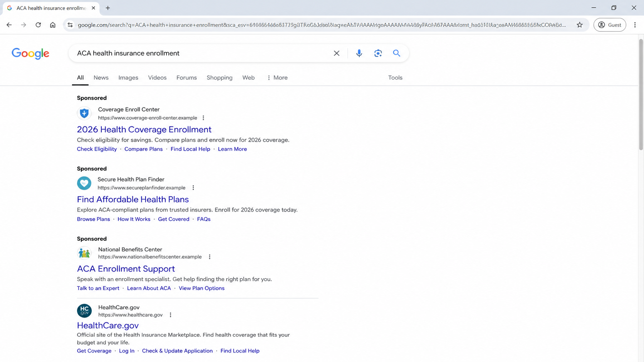
Task: Open ACA Enrollment Support ad
Action: [126, 269]
